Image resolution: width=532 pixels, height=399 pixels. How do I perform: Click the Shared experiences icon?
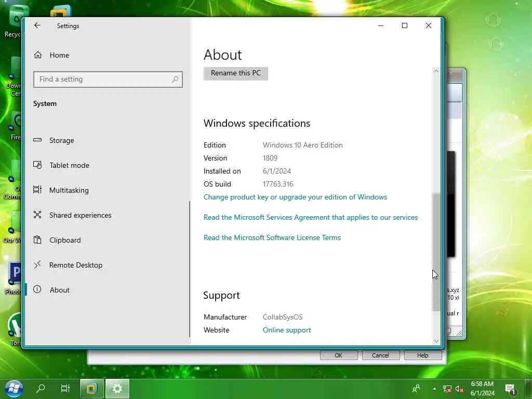(37, 215)
